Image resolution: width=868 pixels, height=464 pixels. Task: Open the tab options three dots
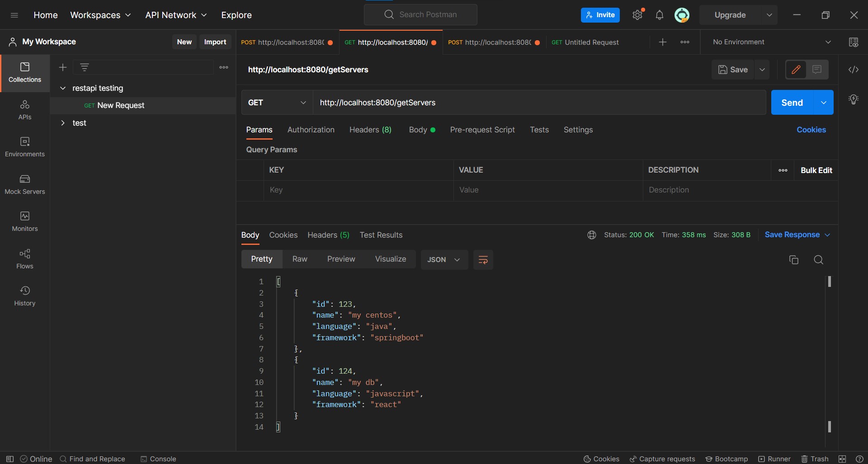click(685, 42)
